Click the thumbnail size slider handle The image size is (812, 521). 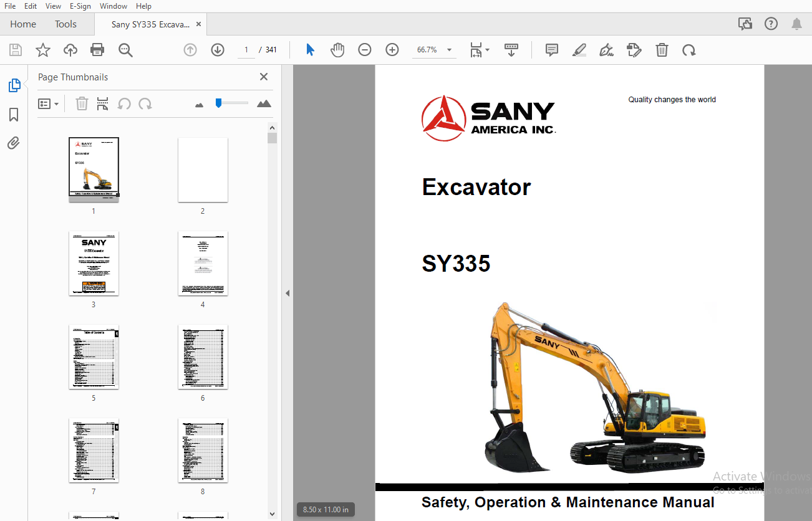(x=218, y=103)
